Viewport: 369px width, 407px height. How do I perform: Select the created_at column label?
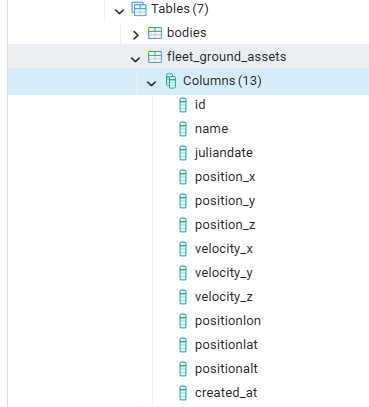pyautogui.click(x=226, y=393)
